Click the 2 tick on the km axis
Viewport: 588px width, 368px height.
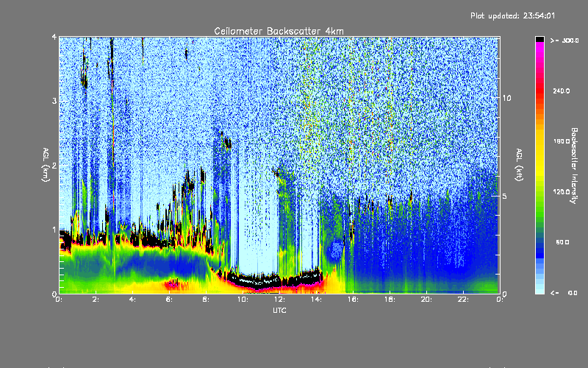54,165
